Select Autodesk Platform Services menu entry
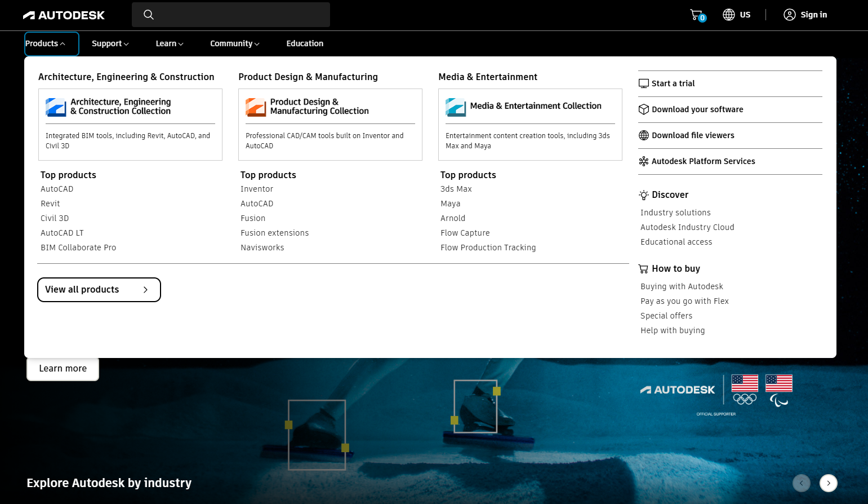 click(703, 161)
